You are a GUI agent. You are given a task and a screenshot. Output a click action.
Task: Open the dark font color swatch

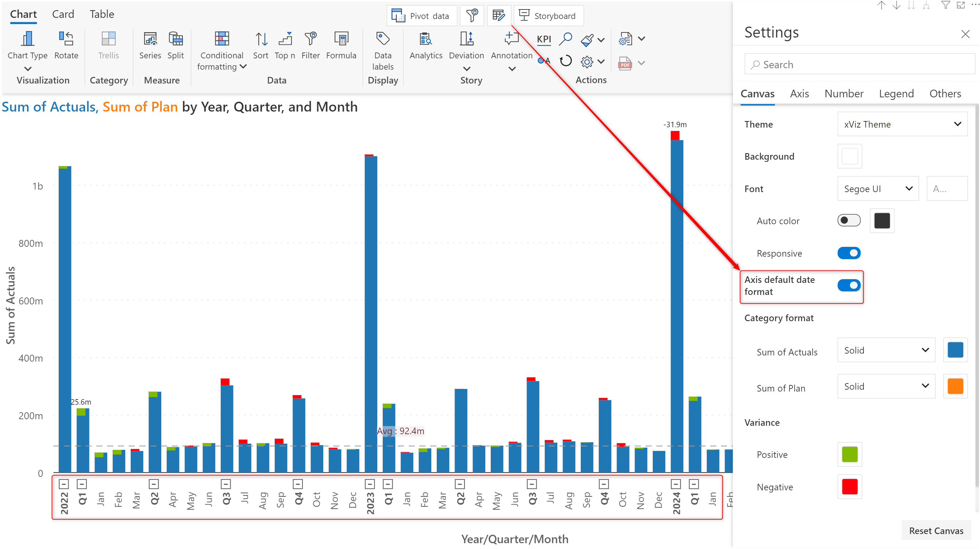click(882, 221)
